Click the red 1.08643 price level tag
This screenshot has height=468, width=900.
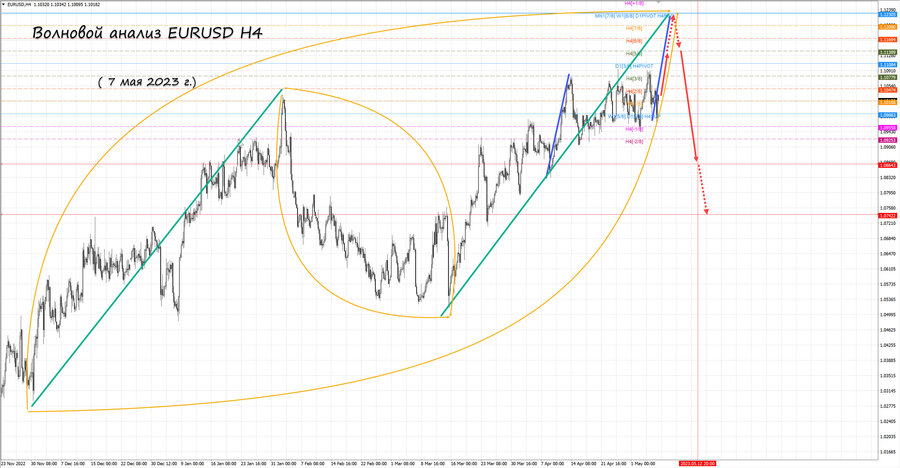tap(888, 165)
